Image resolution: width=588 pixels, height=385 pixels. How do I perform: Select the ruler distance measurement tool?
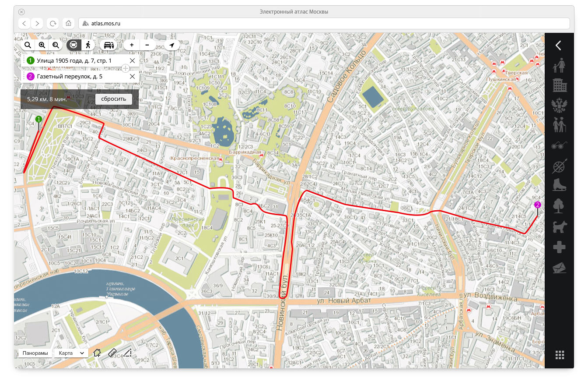click(x=112, y=353)
